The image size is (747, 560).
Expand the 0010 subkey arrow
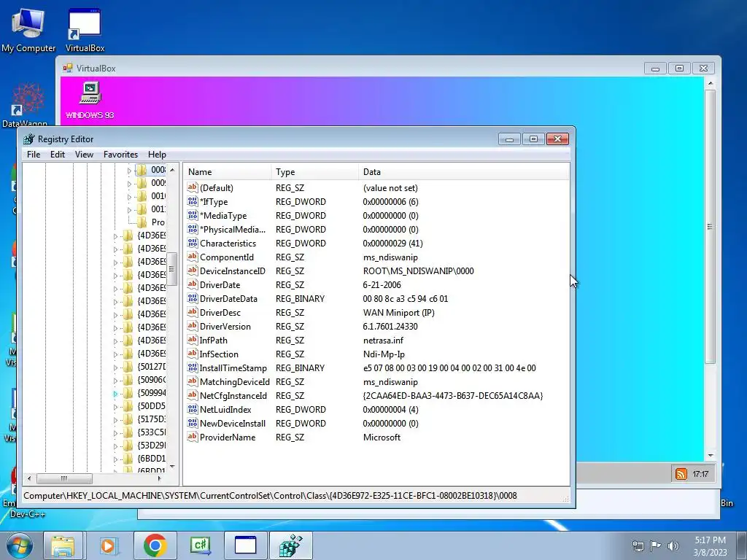[129, 196]
